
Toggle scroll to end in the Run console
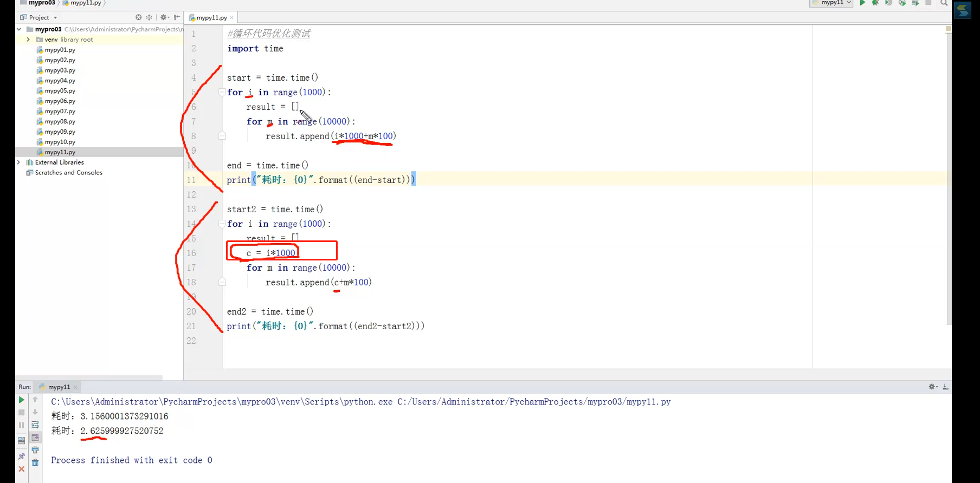[35, 438]
